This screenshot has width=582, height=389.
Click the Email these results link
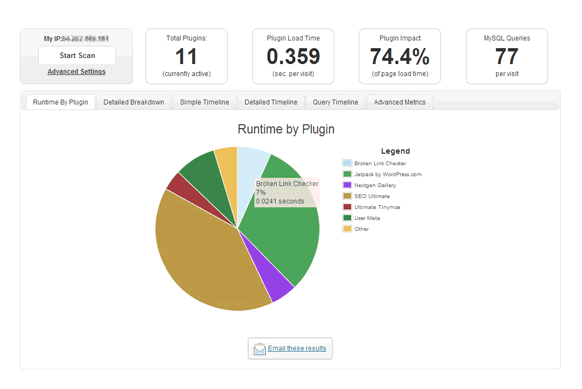[297, 348]
